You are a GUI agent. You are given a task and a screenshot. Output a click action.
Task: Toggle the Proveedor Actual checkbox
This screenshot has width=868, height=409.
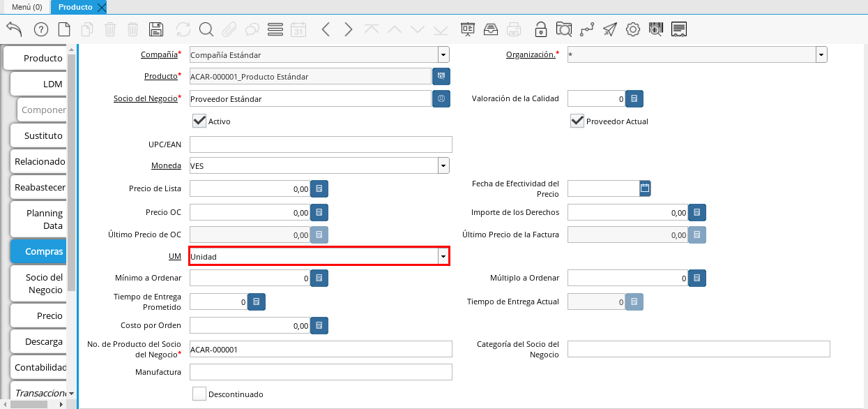577,121
